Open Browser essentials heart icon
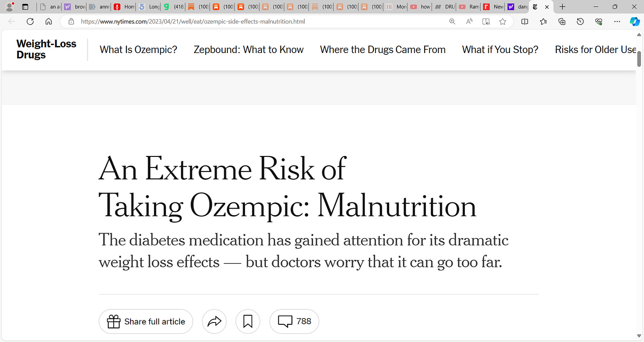Screen dimensions: 644x342 click(x=599, y=21)
